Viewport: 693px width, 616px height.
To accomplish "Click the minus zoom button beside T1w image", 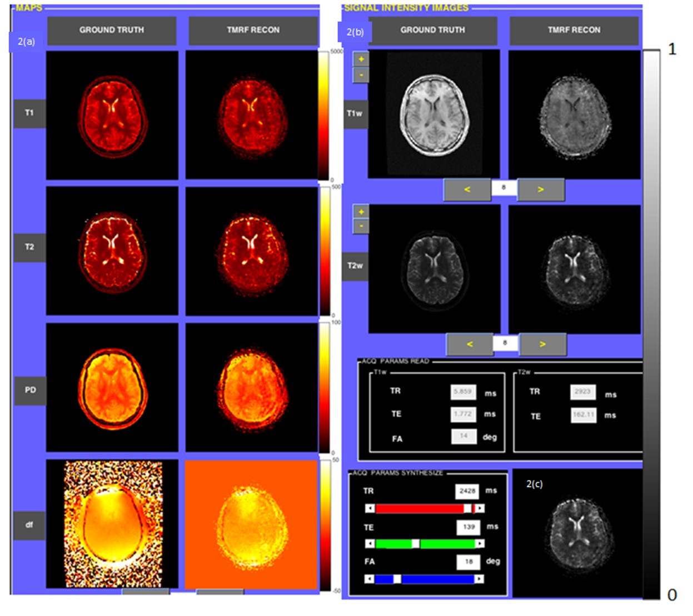I will pyautogui.click(x=361, y=74).
